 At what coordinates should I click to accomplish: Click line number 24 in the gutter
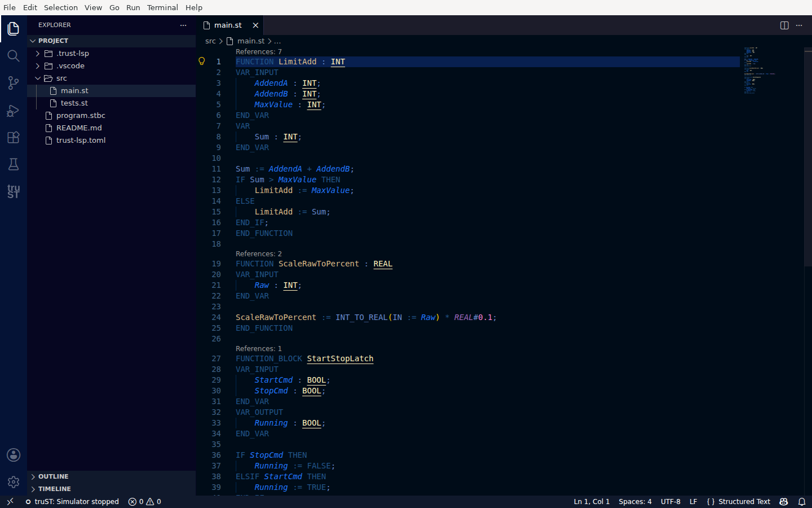pyautogui.click(x=216, y=317)
